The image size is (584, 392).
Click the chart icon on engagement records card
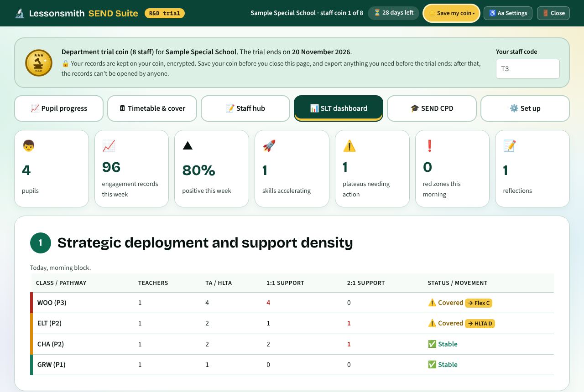pyautogui.click(x=109, y=146)
